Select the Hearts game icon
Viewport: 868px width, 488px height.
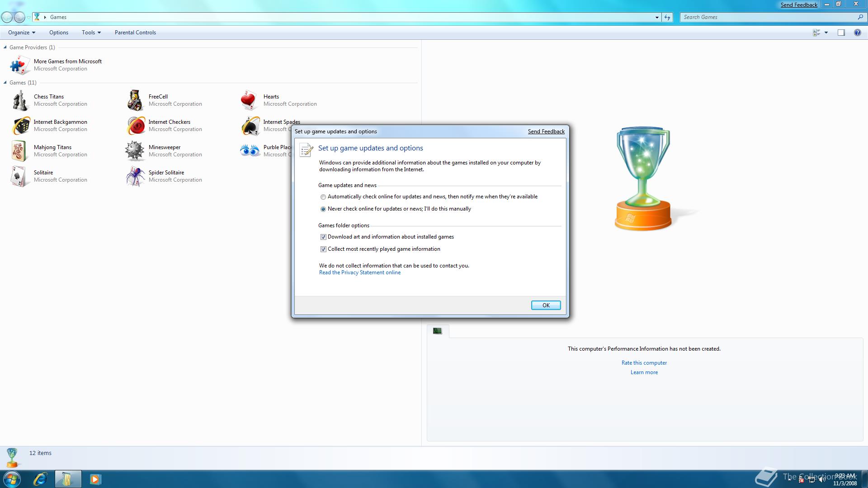(x=250, y=100)
